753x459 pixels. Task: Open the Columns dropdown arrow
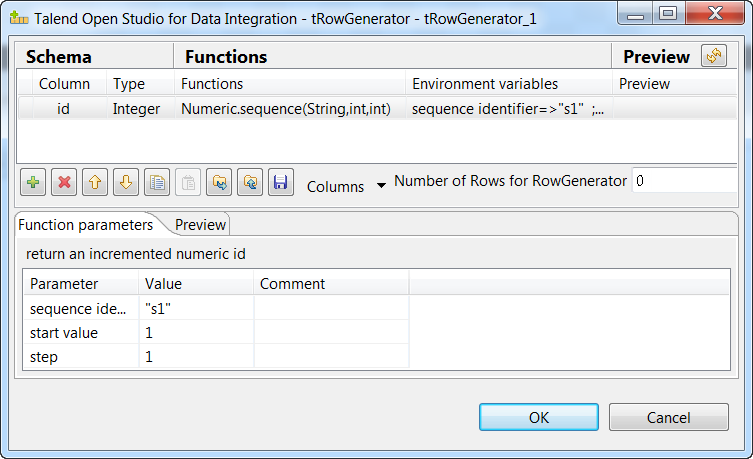(381, 187)
